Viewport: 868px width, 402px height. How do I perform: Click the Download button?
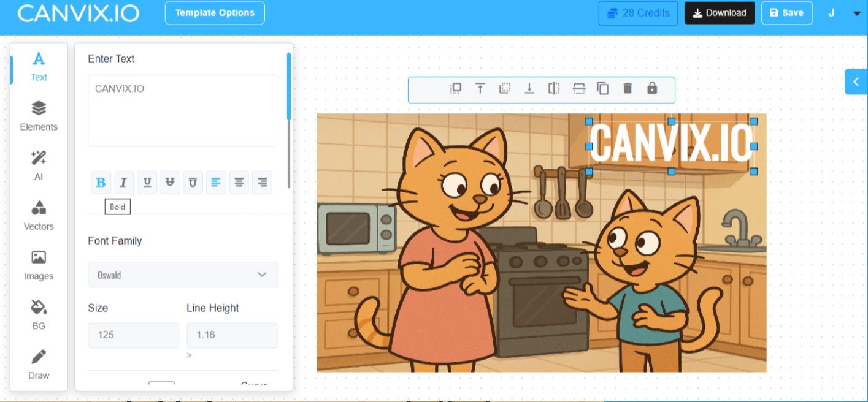(x=720, y=13)
